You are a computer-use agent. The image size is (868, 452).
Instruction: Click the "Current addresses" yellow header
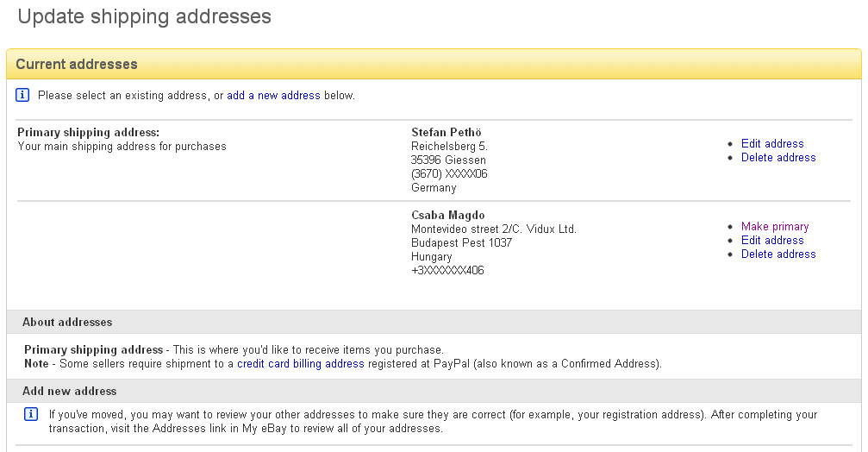point(77,65)
